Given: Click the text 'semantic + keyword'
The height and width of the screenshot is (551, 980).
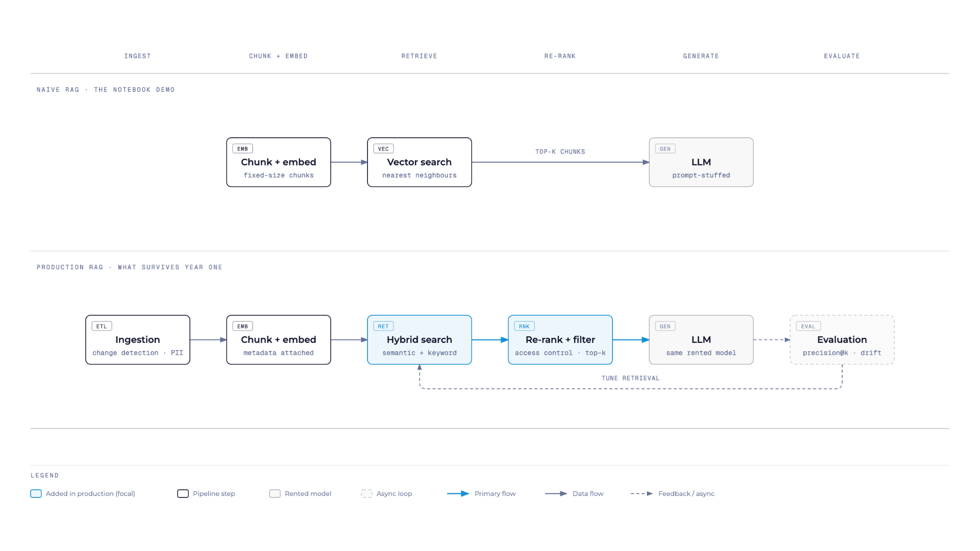Looking at the screenshot, I should click(419, 353).
